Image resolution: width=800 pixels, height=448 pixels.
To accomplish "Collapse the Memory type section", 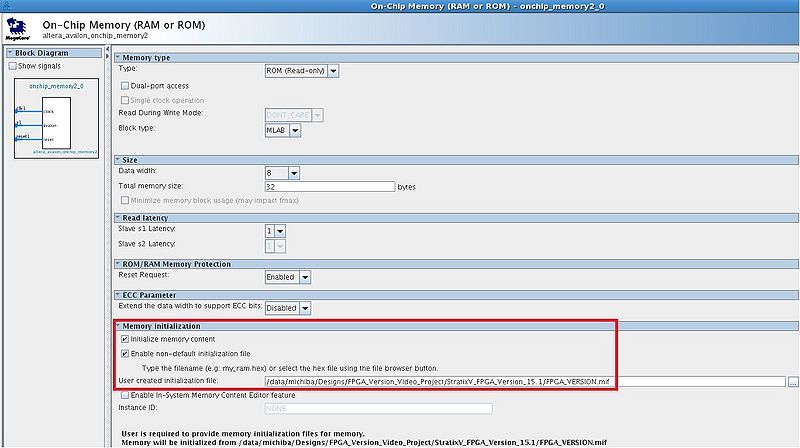I will (117, 57).
